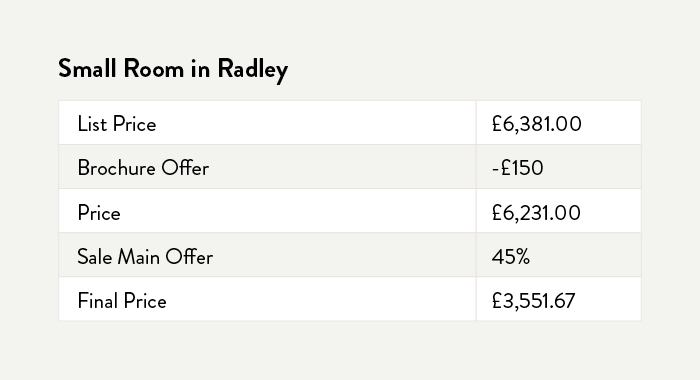700x380 pixels.
Task: Click the word Final in the table
Action: [98, 301]
